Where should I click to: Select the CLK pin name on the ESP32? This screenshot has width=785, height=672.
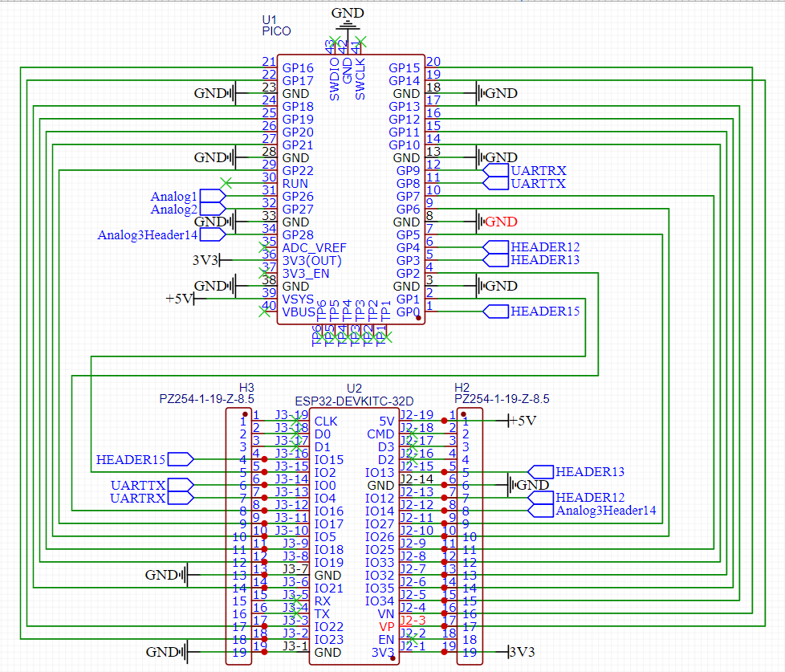pos(326,422)
